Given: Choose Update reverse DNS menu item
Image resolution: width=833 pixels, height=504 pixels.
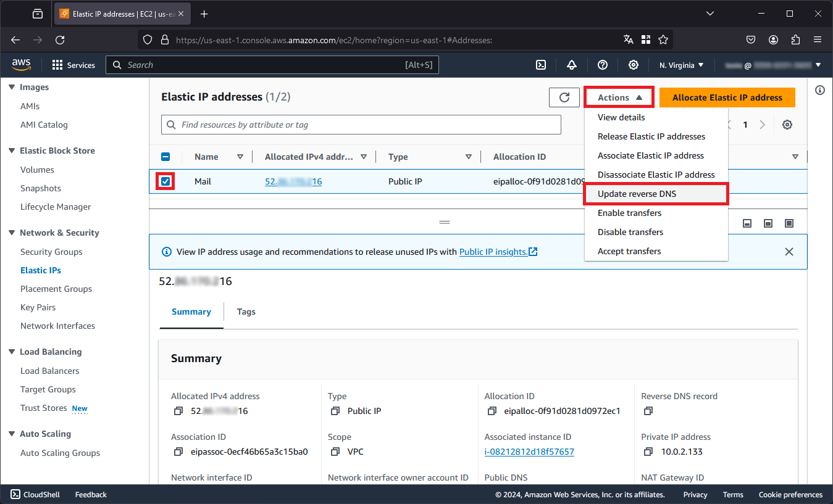Looking at the screenshot, I should click(656, 194).
